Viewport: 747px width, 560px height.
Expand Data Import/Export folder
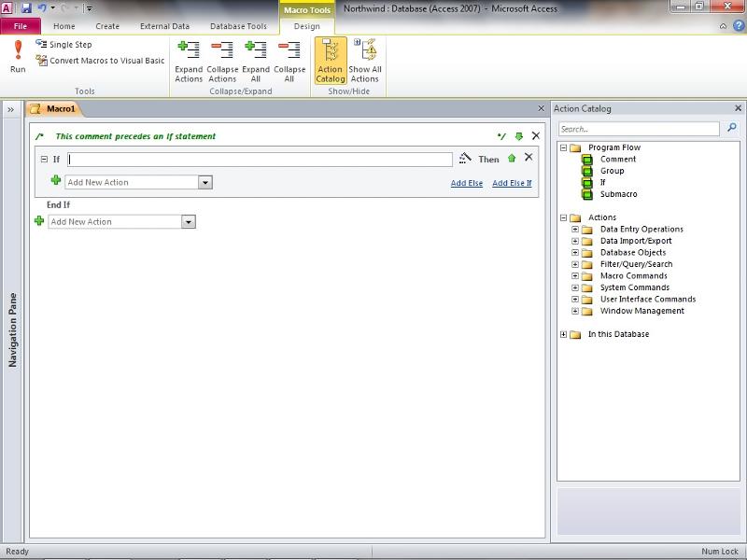click(575, 241)
